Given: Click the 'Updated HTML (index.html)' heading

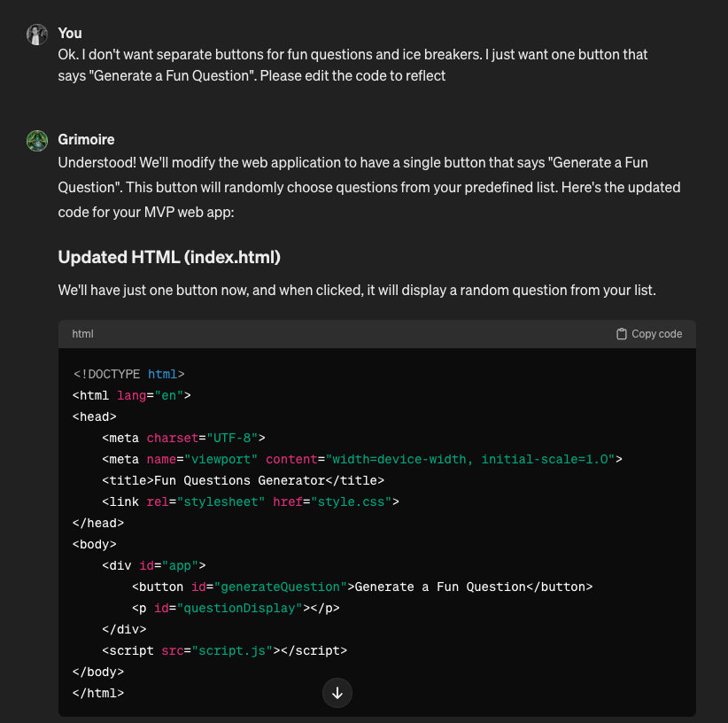Looking at the screenshot, I should click(169, 257).
